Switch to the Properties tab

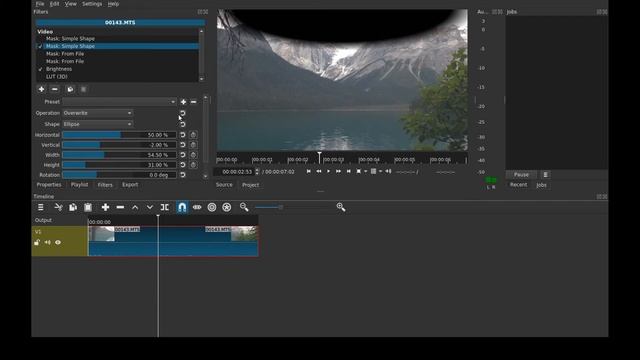coord(49,185)
